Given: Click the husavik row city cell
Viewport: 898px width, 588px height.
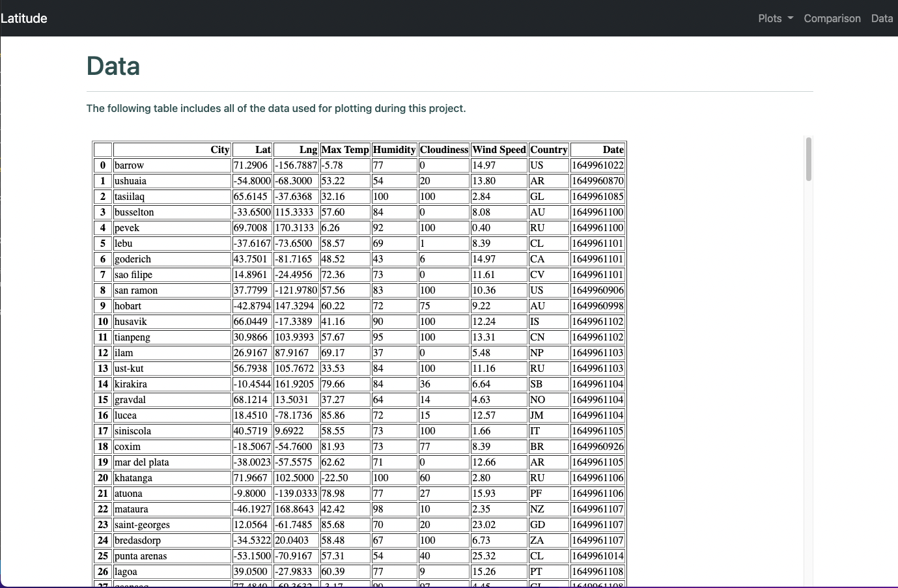Looking at the screenshot, I should (x=172, y=322).
